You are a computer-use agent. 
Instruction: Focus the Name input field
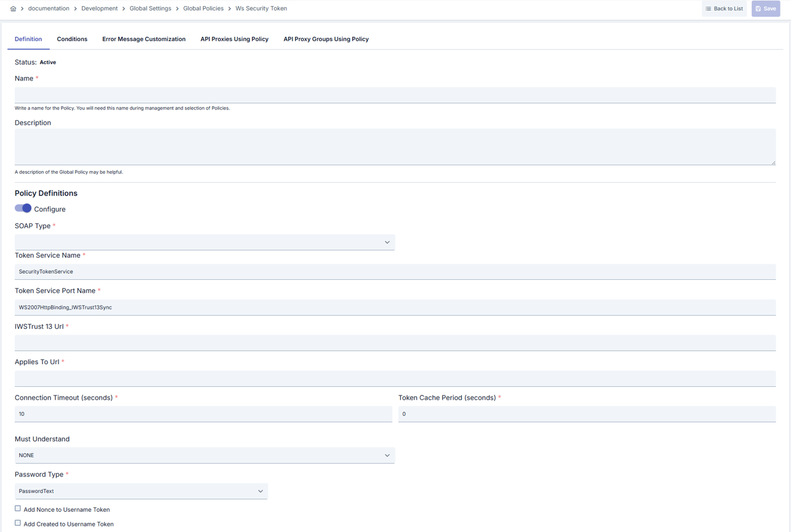tap(395, 95)
